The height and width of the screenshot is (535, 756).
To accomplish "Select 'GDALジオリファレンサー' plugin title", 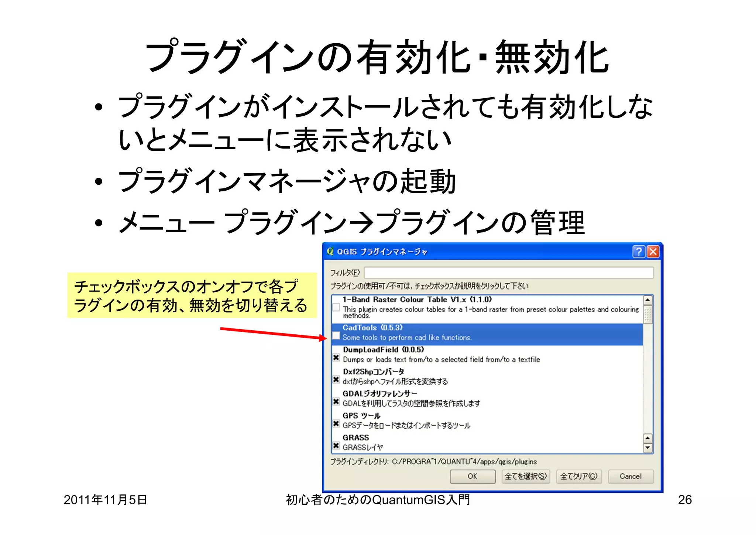I will [380, 393].
